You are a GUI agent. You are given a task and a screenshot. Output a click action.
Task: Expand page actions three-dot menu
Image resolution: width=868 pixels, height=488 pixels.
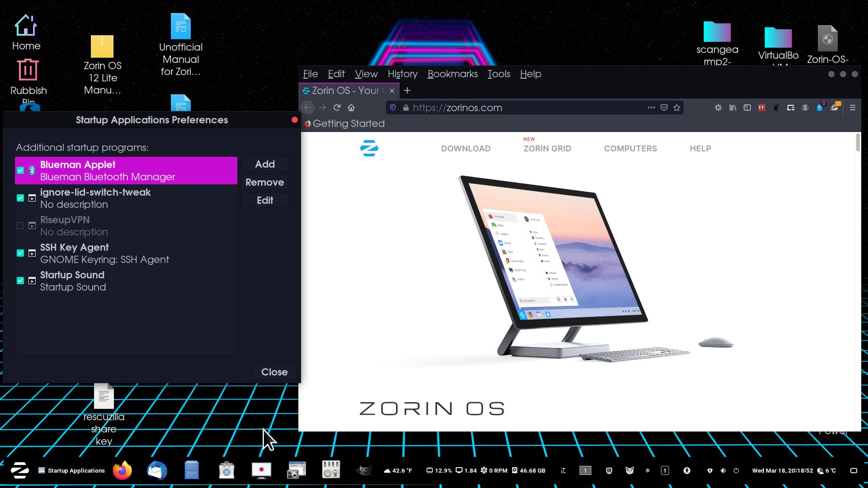point(651,108)
